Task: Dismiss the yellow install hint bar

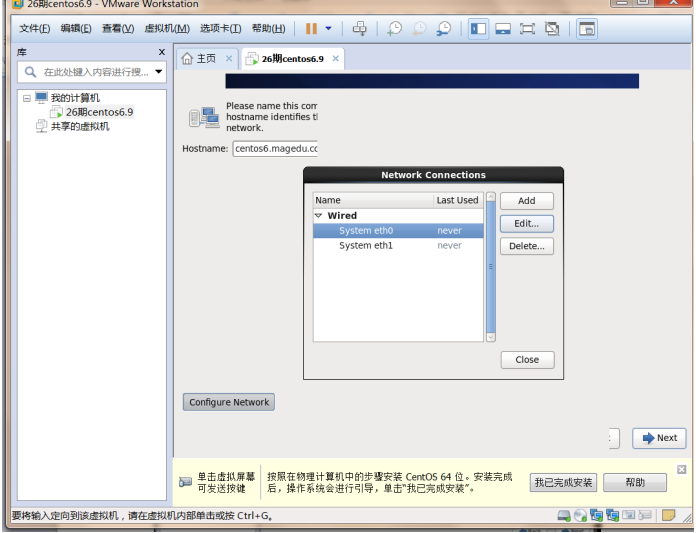Action: [682, 470]
